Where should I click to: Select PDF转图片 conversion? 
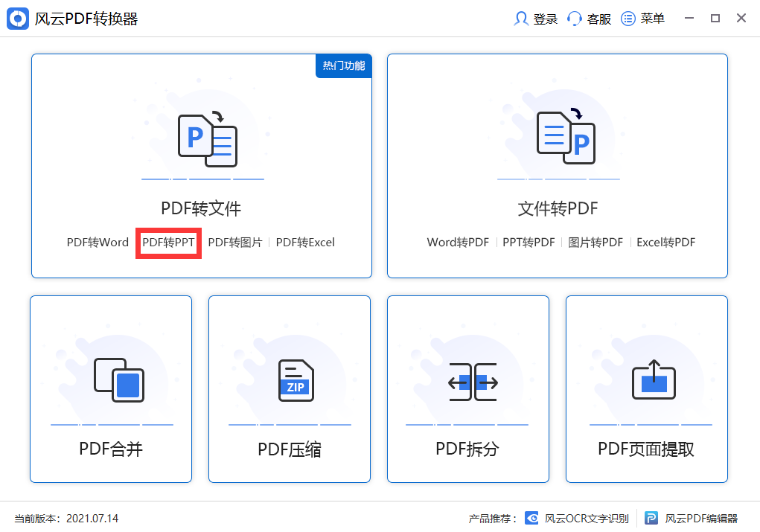pyautogui.click(x=235, y=243)
